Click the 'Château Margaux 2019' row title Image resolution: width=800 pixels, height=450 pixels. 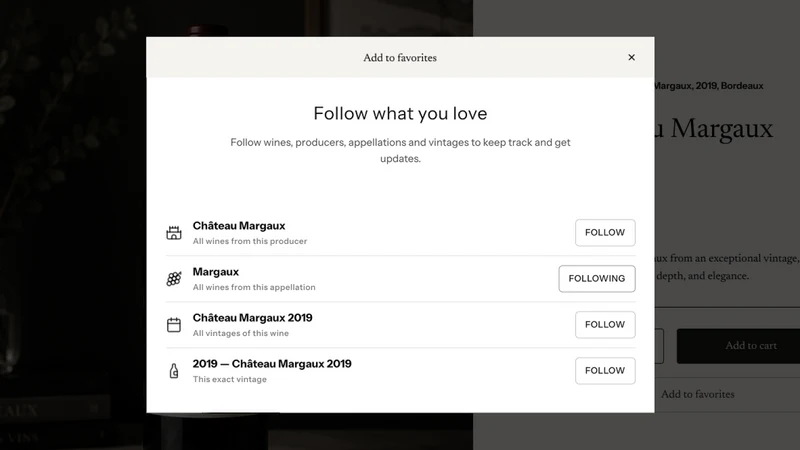point(253,317)
